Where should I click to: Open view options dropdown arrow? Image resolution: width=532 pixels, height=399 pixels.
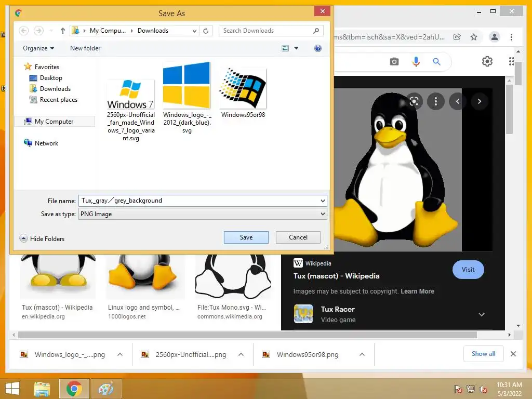point(296,48)
